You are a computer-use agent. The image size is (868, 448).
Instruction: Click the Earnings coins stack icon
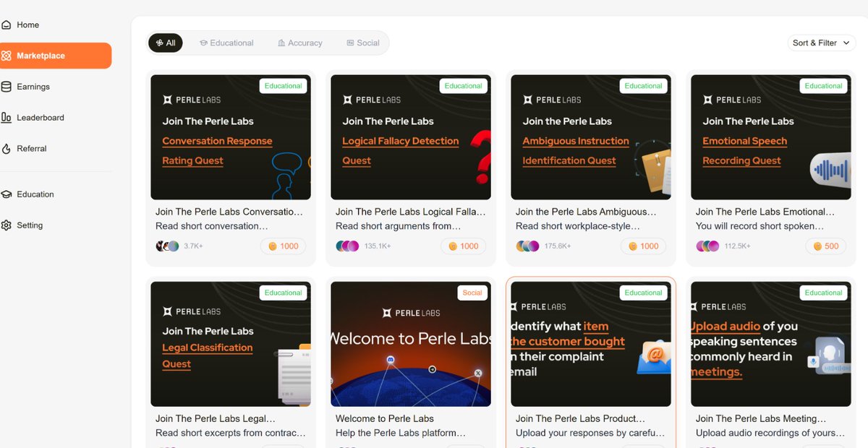click(x=6, y=87)
